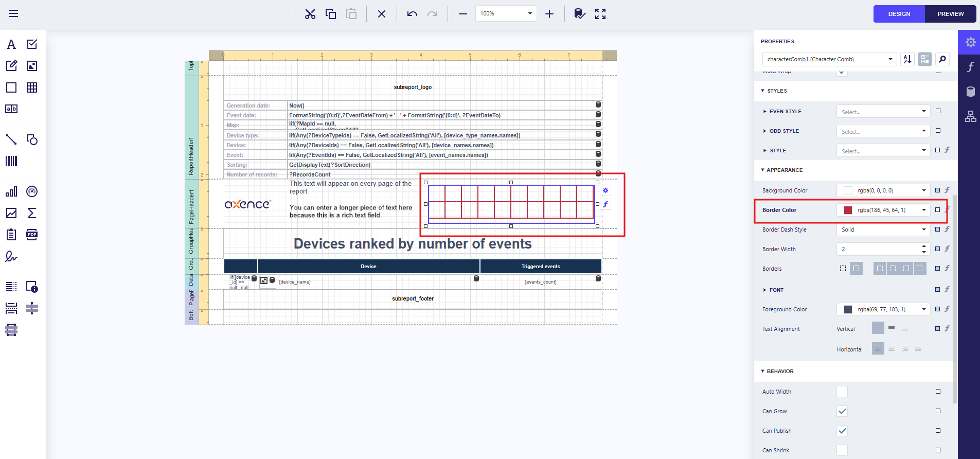Click the Cut scissors icon

(310, 14)
